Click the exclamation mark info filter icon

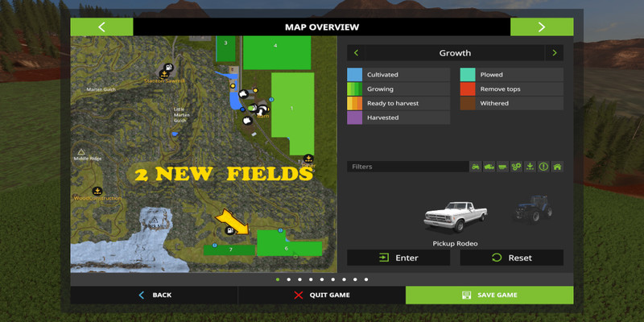pyautogui.click(x=543, y=167)
